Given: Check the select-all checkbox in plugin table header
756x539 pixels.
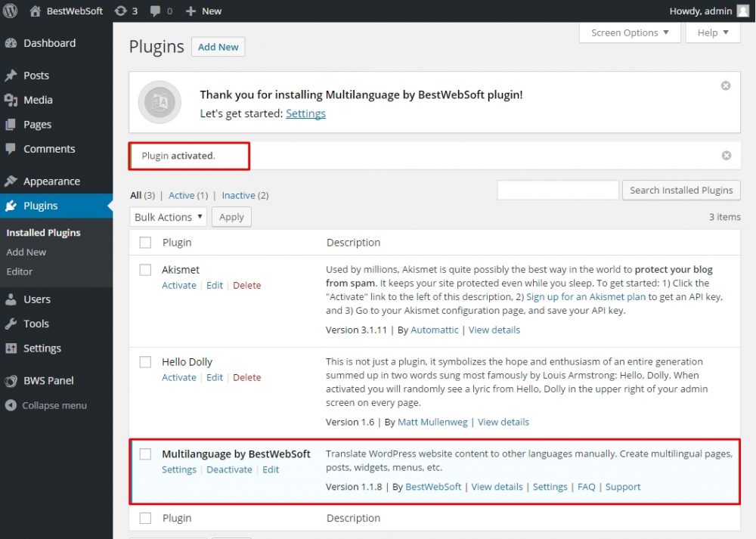Looking at the screenshot, I should pyautogui.click(x=145, y=242).
